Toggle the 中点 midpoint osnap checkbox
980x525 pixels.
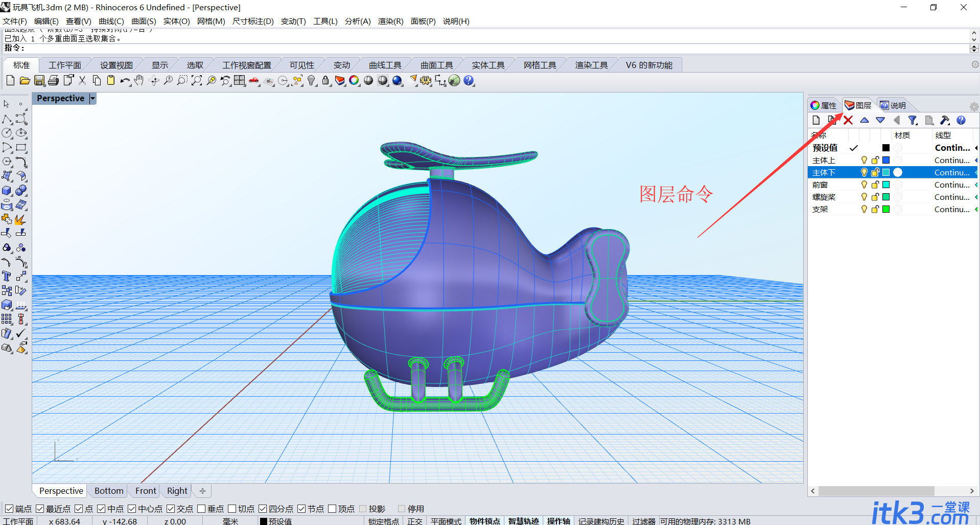[101, 509]
